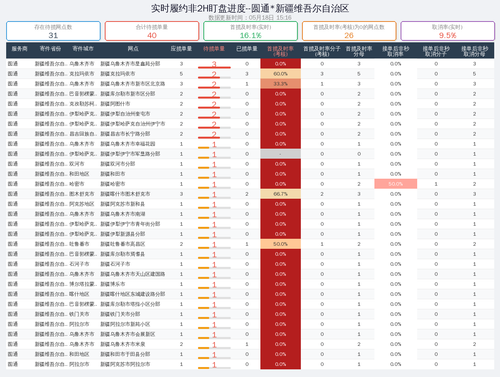Click the 应揽单量 value 5 for 克拉玛依市

[181, 74]
